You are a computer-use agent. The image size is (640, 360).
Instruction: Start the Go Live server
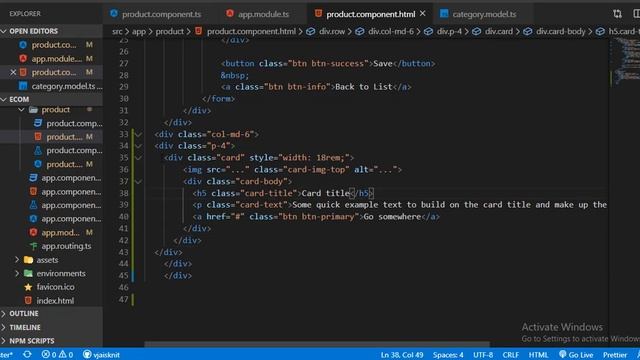pos(576,355)
